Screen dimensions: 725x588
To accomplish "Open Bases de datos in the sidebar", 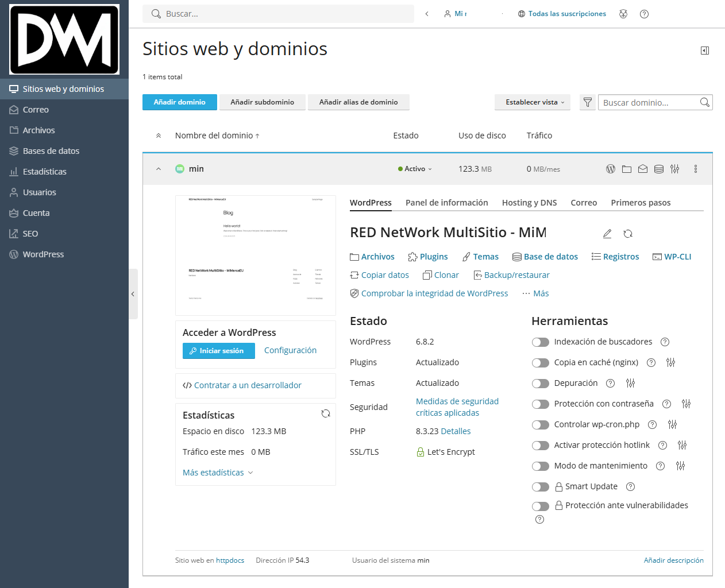I will (x=51, y=151).
